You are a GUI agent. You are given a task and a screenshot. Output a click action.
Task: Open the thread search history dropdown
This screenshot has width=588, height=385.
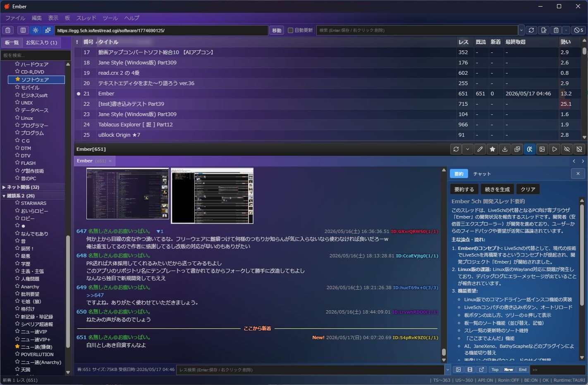click(521, 30)
